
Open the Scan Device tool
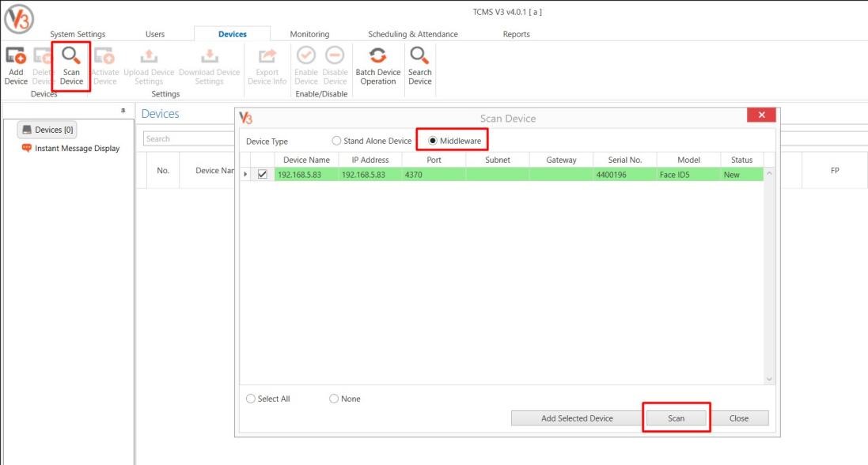71,66
